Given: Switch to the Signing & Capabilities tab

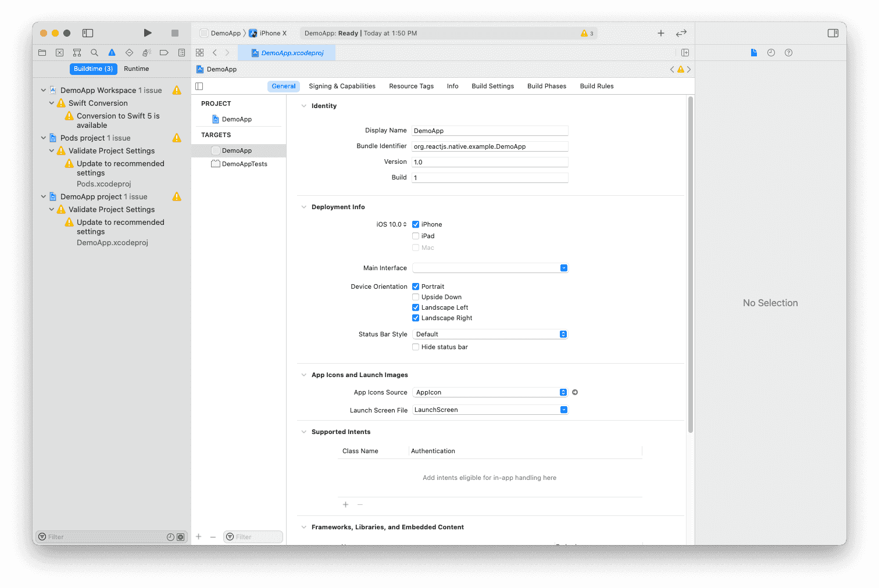Looking at the screenshot, I should click(x=342, y=86).
